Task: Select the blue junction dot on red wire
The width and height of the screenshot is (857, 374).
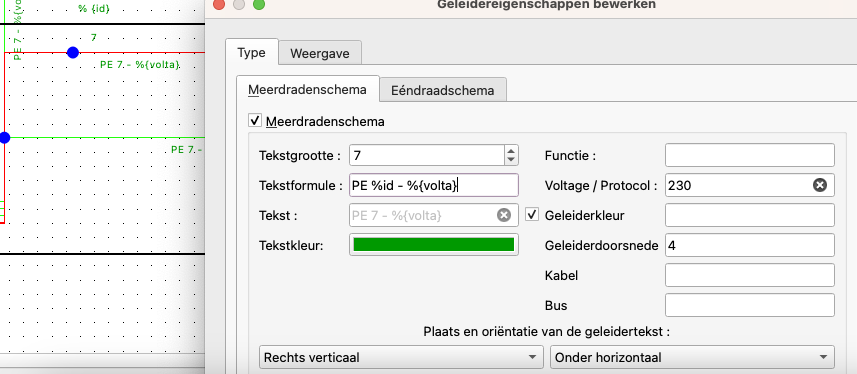Action: (x=73, y=52)
